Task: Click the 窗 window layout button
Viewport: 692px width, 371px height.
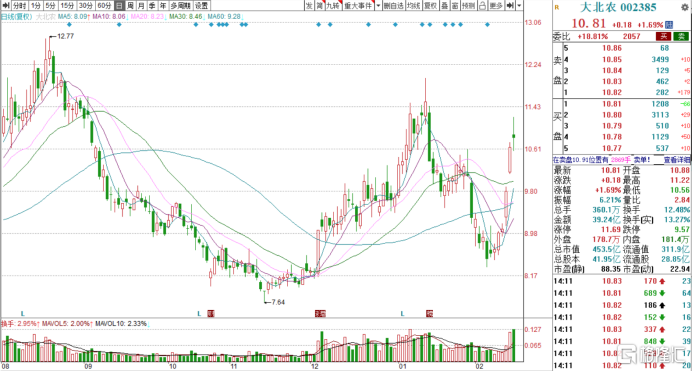Action: pyautogui.click(x=455, y=5)
